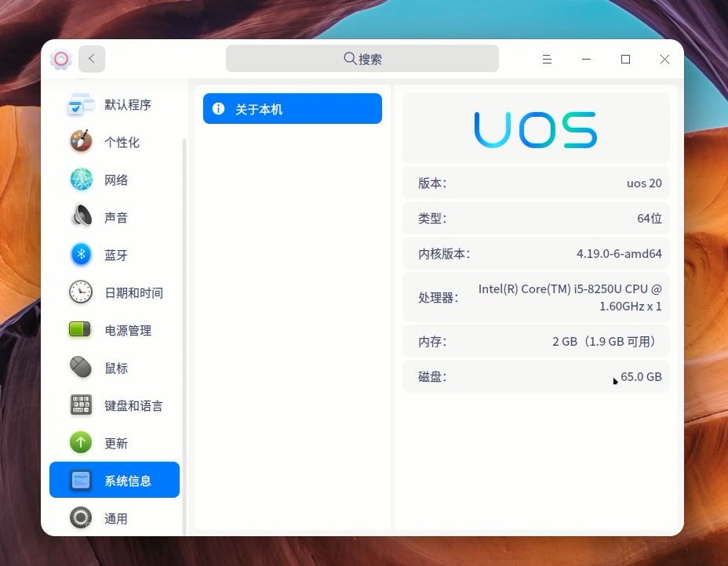Open the Personalization (个性化) palette icon
Image resolution: width=728 pixels, height=566 pixels.
[x=81, y=141]
